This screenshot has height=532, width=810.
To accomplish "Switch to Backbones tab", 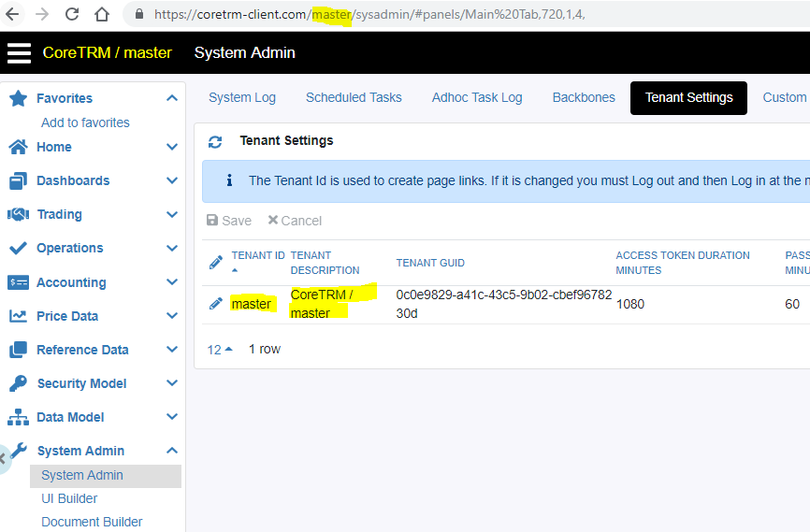I will 584,97.
